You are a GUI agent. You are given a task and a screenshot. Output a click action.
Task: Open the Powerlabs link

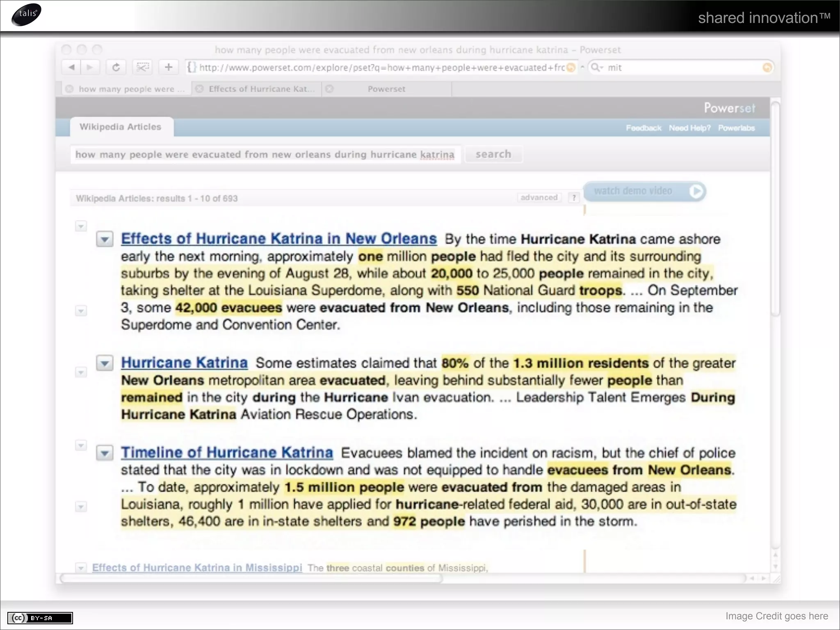click(736, 128)
